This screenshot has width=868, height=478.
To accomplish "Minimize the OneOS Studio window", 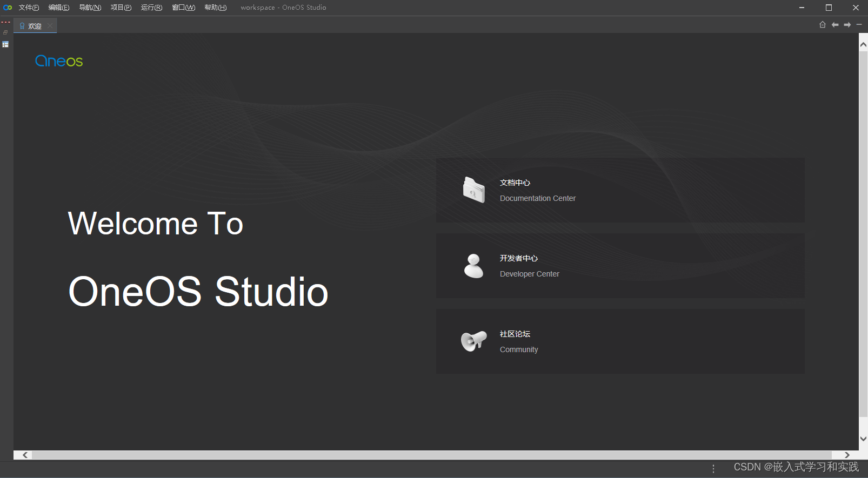I will click(802, 8).
